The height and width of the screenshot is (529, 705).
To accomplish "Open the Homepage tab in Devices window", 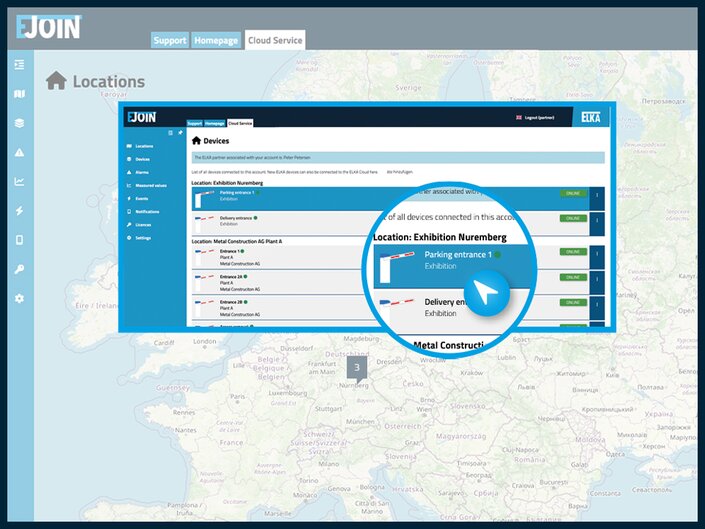I will (214, 123).
